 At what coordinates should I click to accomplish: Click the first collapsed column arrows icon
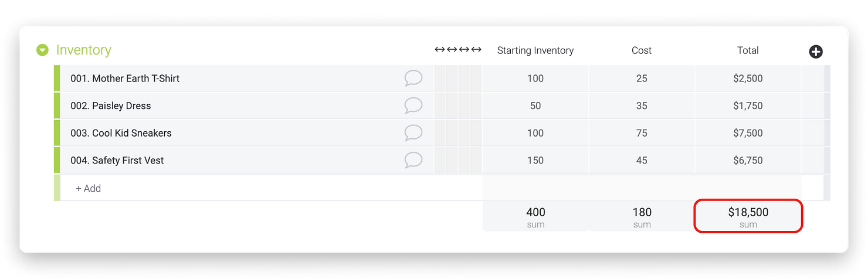(x=440, y=50)
